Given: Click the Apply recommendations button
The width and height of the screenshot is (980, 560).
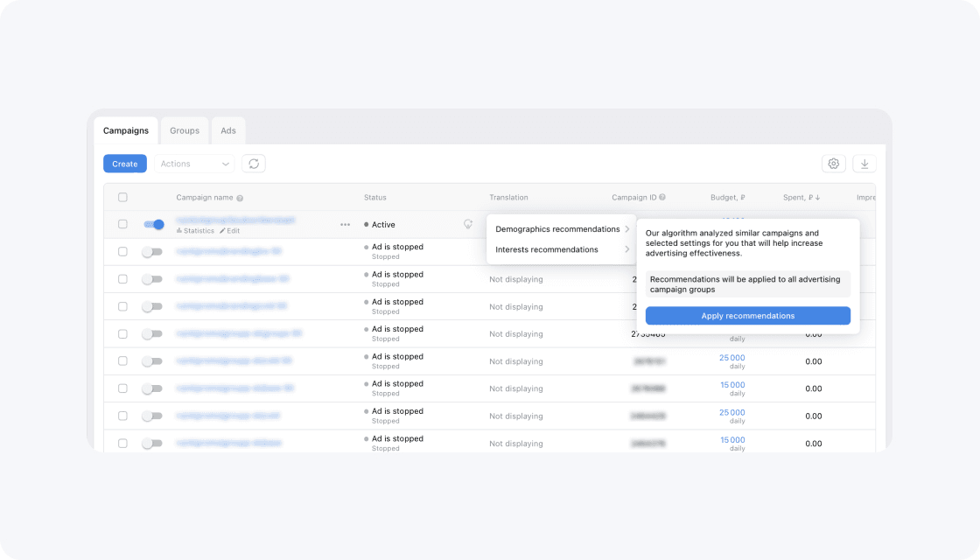Looking at the screenshot, I should [x=747, y=315].
